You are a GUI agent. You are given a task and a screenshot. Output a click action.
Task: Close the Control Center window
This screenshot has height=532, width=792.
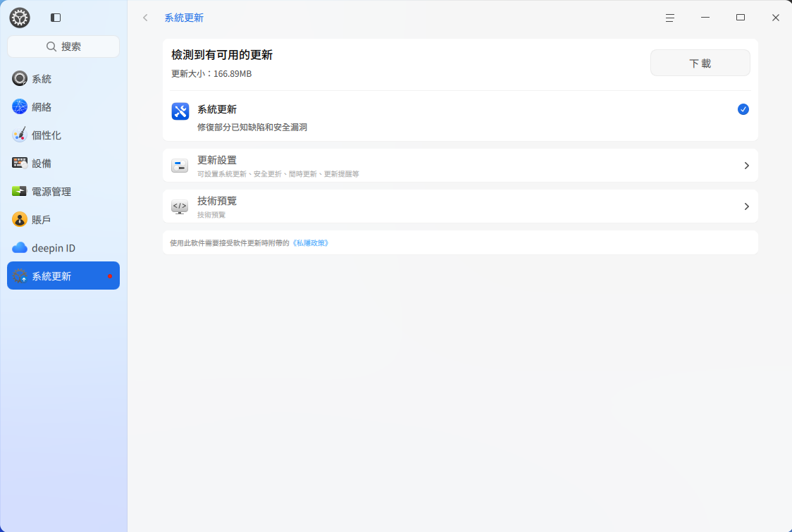pyautogui.click(x=776, y=18)
